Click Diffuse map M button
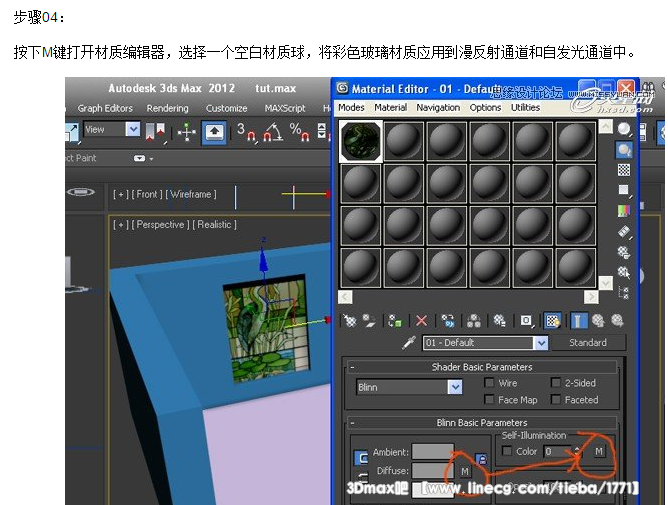 tap(465, 471)
